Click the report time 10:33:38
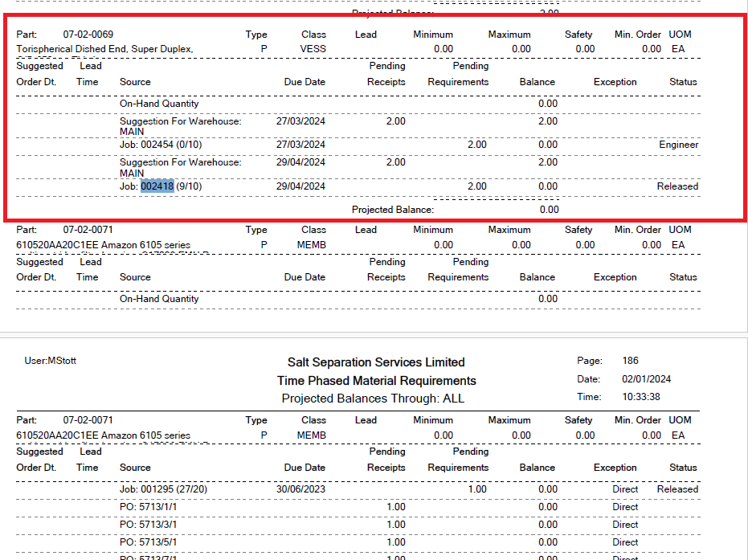This screenshot has height=560, width=748. tap(641, 397)
